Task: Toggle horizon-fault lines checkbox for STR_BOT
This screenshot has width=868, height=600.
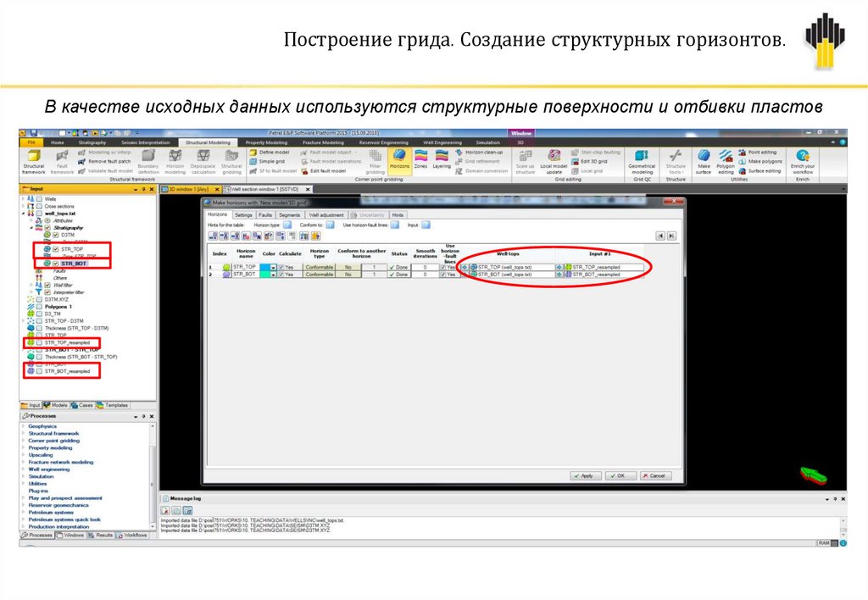Action: (x=442, y=275)
